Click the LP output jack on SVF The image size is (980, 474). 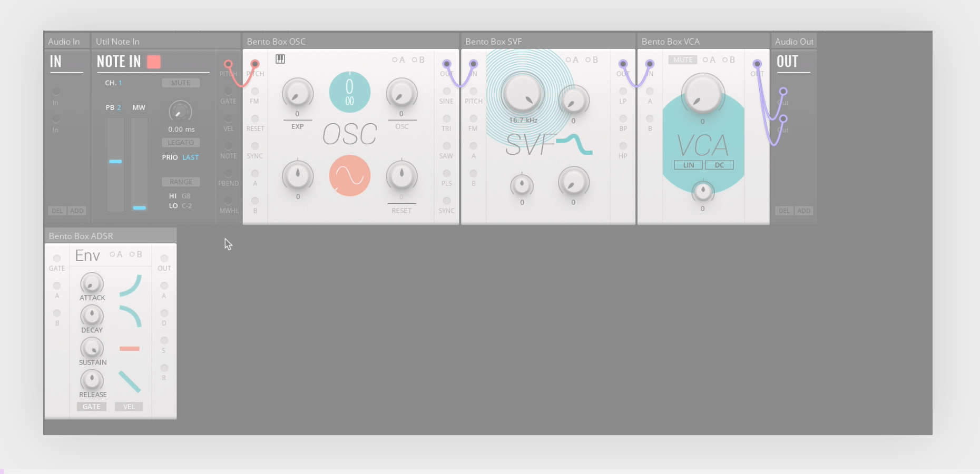pos(623,92)
